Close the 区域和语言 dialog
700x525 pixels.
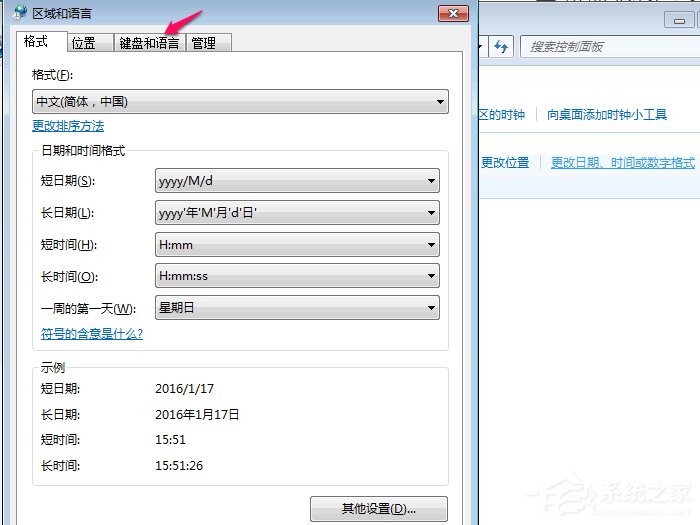click(x=454, y=13)
